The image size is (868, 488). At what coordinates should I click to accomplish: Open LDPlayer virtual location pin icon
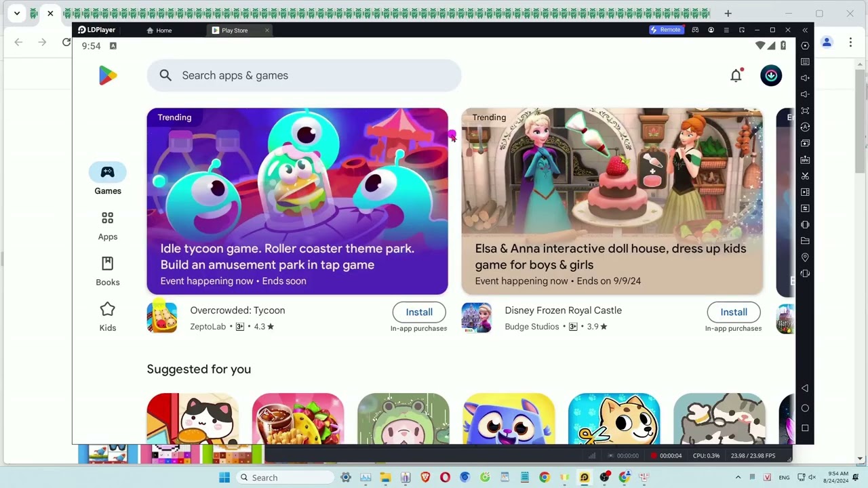coord(805,257)
